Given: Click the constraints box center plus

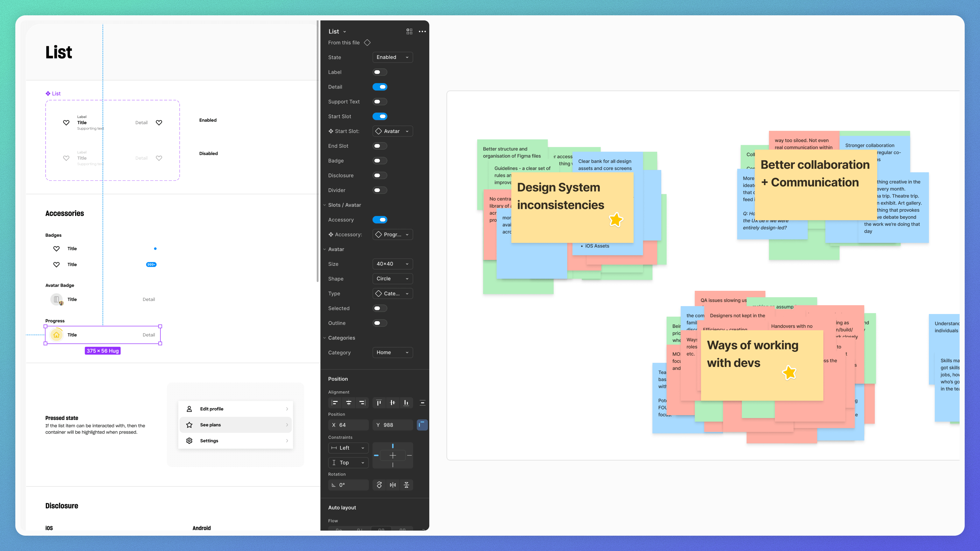Looking at the screenshot, I should pyautogui.click(x=393, y=456).
